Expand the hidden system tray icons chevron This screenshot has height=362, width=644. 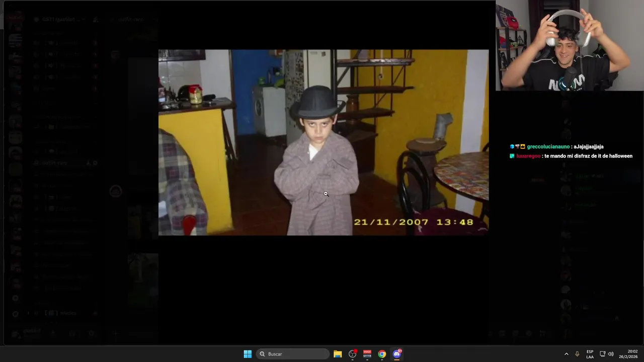point(566,354)
